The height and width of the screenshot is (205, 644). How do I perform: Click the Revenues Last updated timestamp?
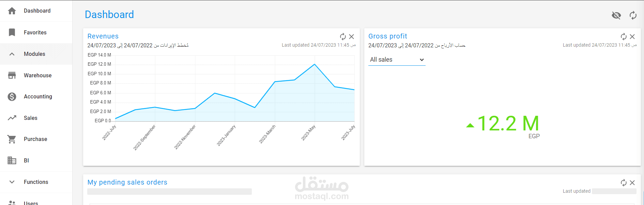(x=319, y=45)
